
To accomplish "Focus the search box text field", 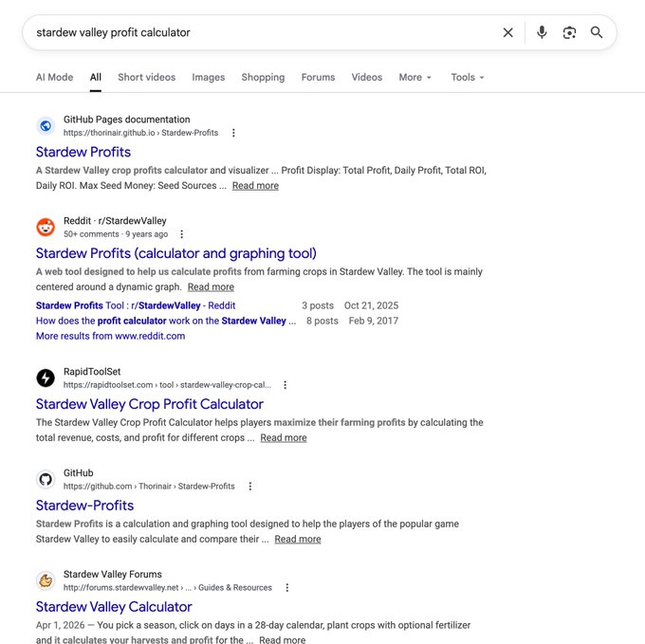I will pos(264,32).
